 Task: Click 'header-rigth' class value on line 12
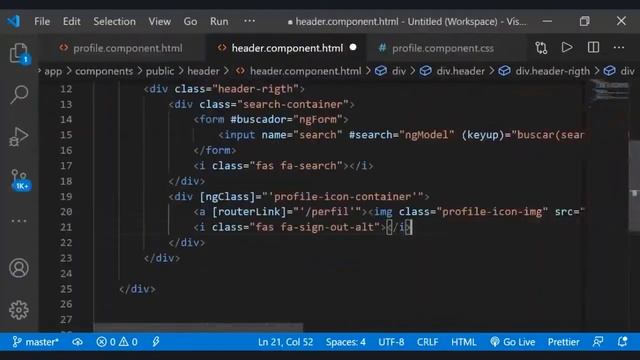(x=256, y=89)
